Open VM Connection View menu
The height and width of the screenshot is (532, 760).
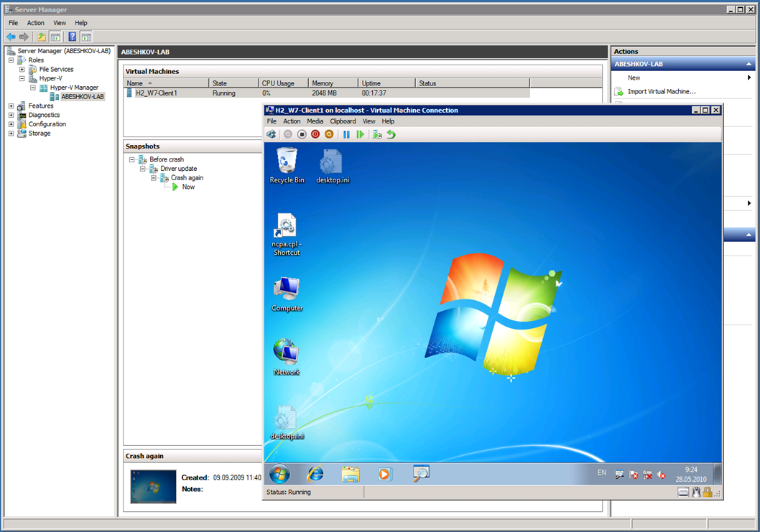click(x=369, y=121)
